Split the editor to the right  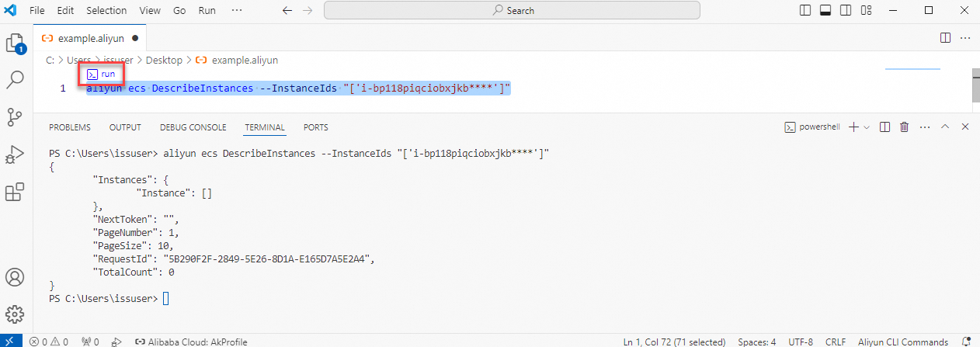click(x=945, y=37)
